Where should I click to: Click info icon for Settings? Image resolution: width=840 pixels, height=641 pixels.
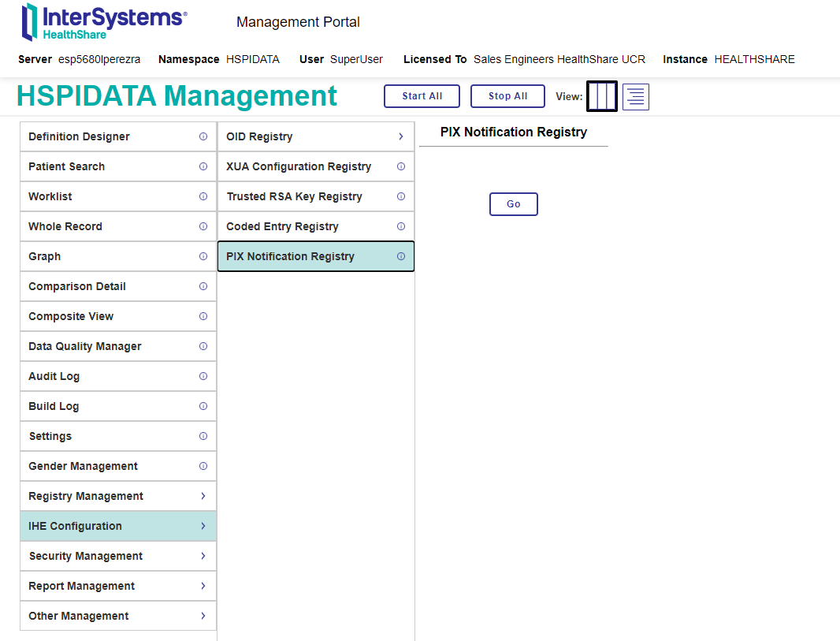pyautogui.click(x=203, y=437)
